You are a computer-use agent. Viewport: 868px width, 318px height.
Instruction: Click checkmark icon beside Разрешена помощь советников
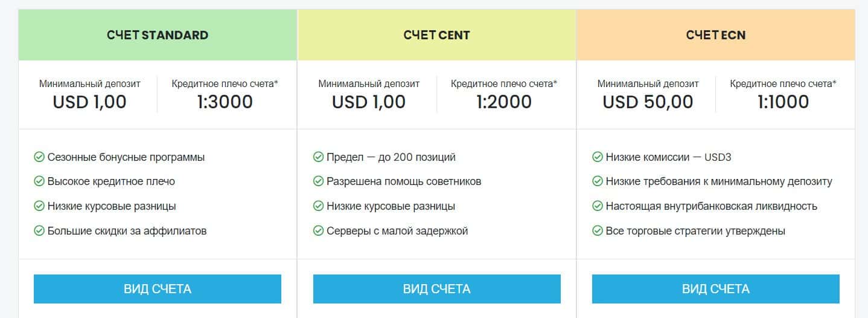[318, 181]
